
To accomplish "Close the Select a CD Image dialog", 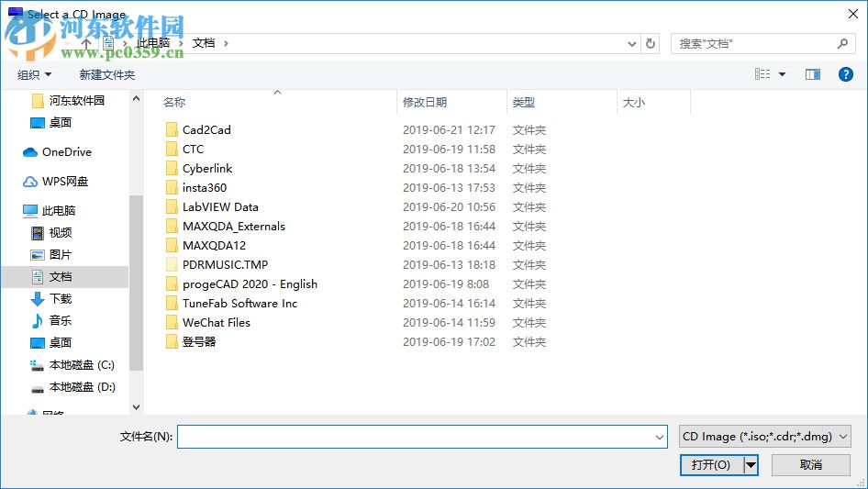I will click(853, 14).
